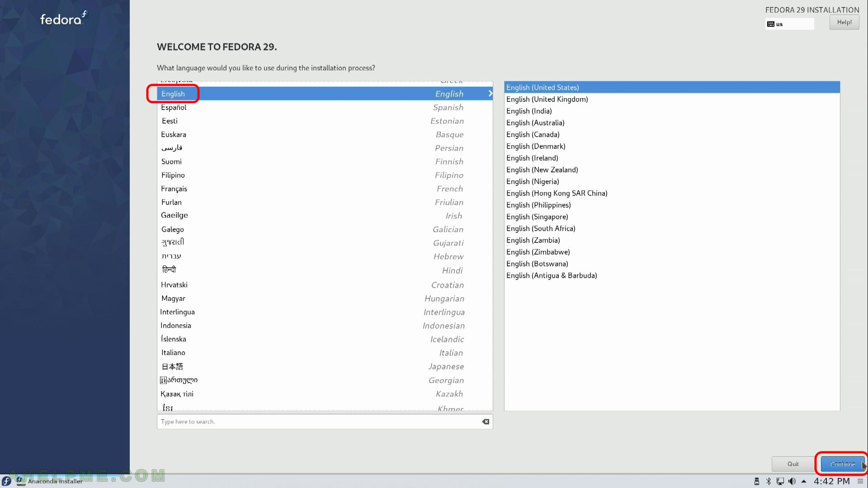The width and height of the screenshot is (868, 488).
Task: Select Íslenska (Icelandic) language
Action: (x=325, y=339)
